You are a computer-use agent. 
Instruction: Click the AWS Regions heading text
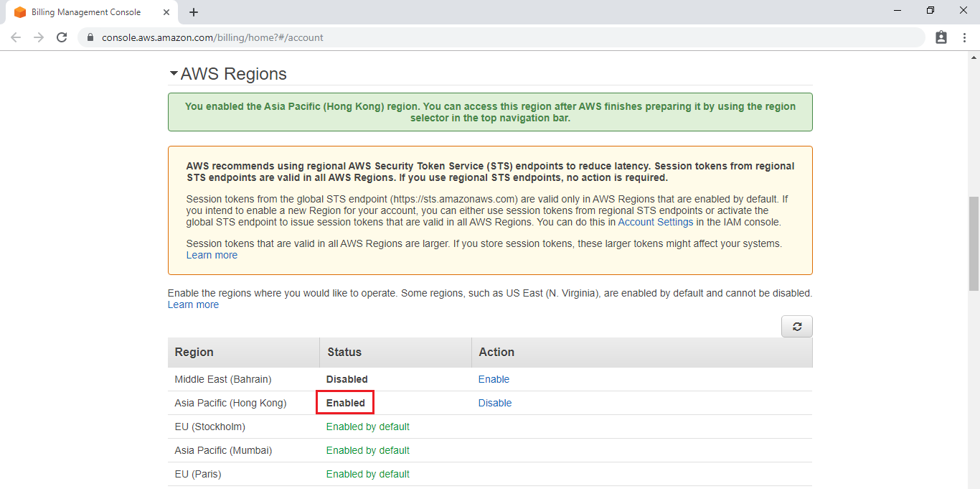[233, 74]
